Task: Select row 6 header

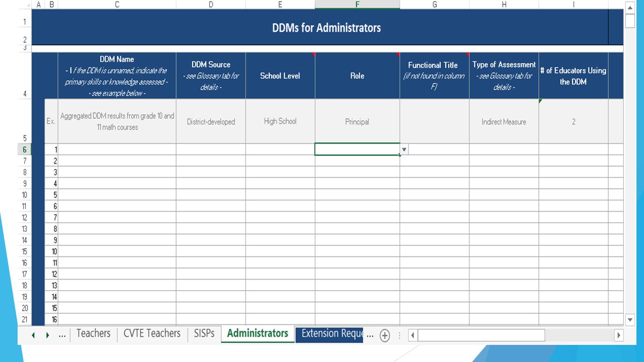Action: [x=25, y=149]
